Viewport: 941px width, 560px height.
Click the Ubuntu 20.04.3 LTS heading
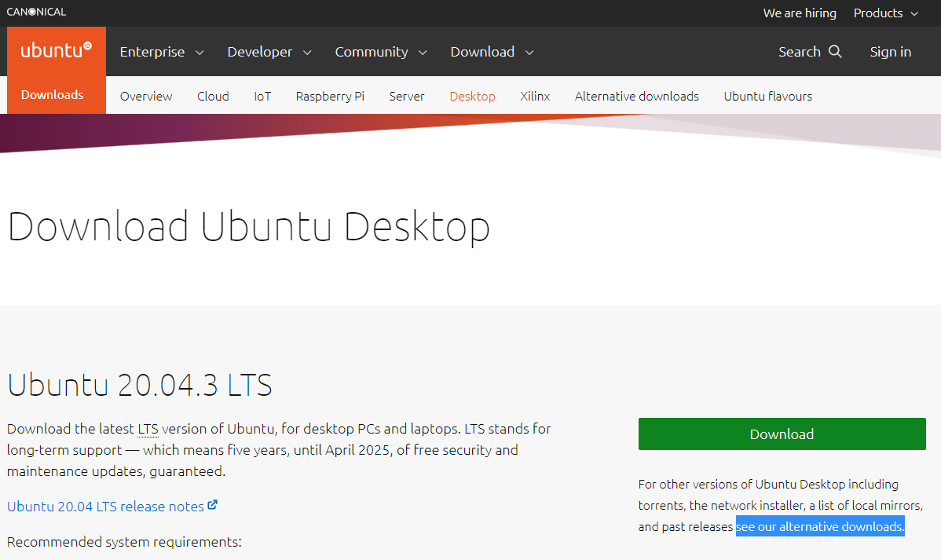[140, 385]
